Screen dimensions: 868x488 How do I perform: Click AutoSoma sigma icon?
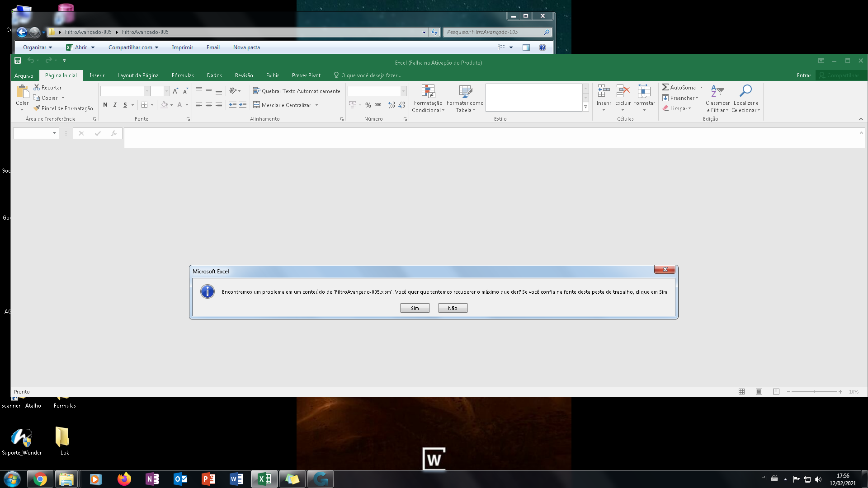tap(665, 87)
